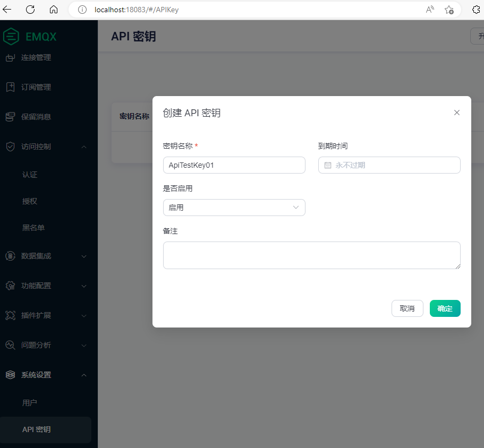The width and height of the screenshot is (484, 448).
Task: Open 插件扩展 section
Action: [36, 315]
